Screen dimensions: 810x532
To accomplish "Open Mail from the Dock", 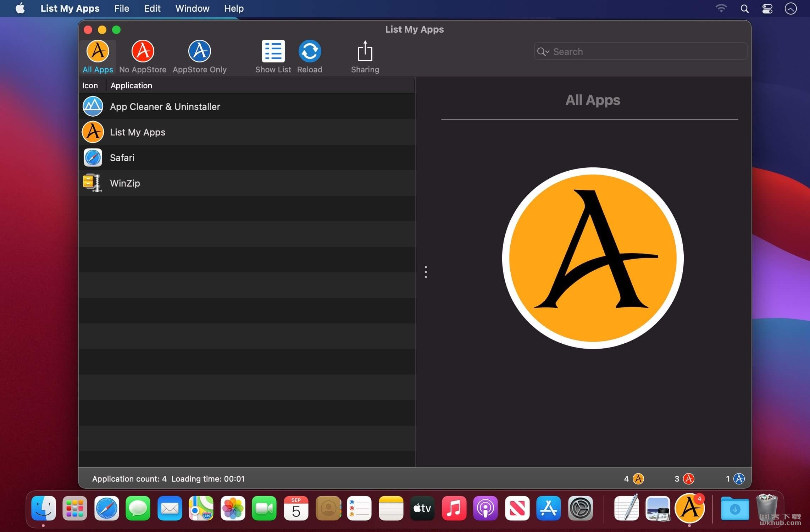I will tap(170, 509).
